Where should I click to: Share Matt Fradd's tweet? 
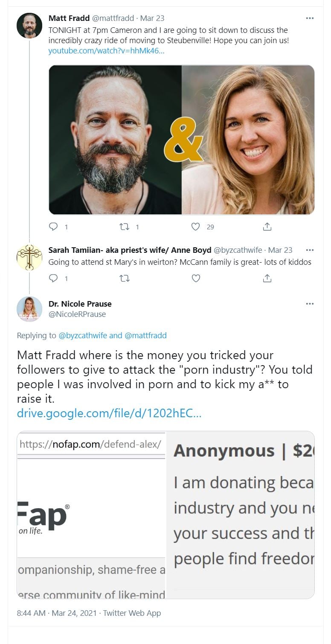coord(267,227)
